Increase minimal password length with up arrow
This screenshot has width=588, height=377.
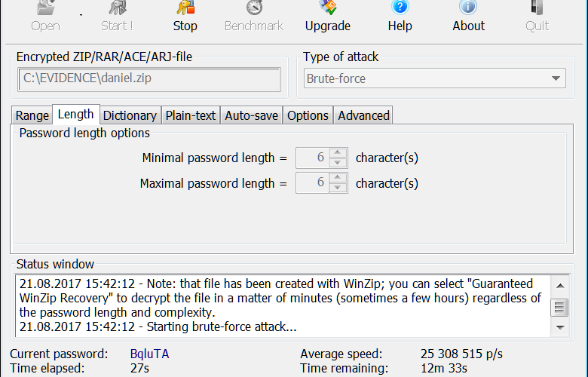click(338, 152)
